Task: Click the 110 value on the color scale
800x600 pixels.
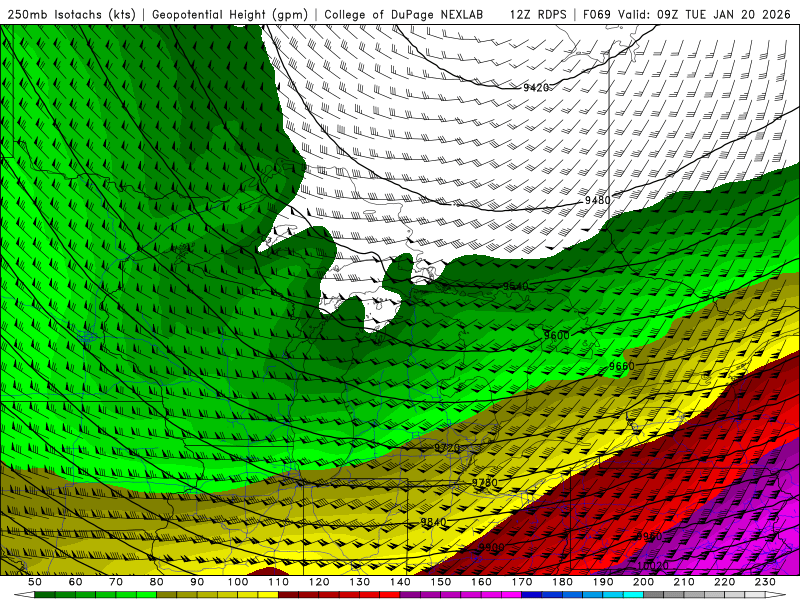Action: click(x=278, y=582)
